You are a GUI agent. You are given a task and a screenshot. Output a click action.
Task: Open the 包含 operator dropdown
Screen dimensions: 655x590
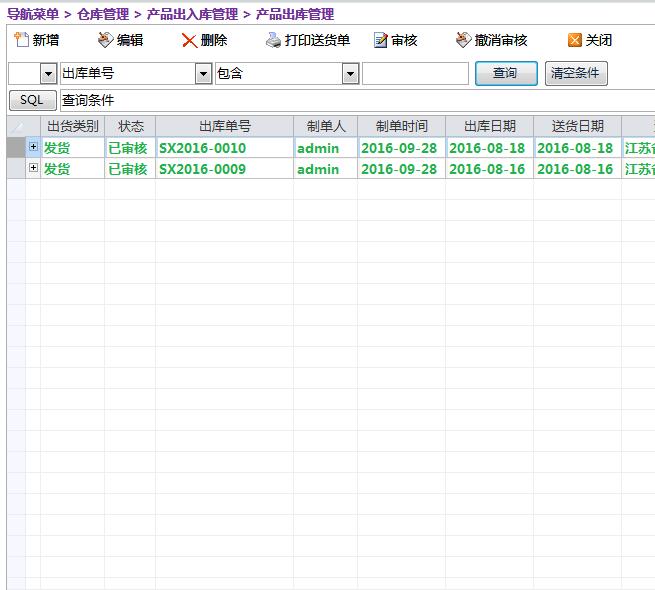350,74
